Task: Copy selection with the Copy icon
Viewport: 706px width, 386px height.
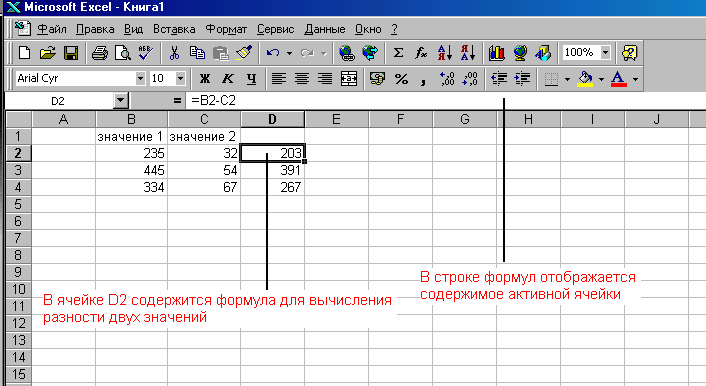Action: [197, 53]
